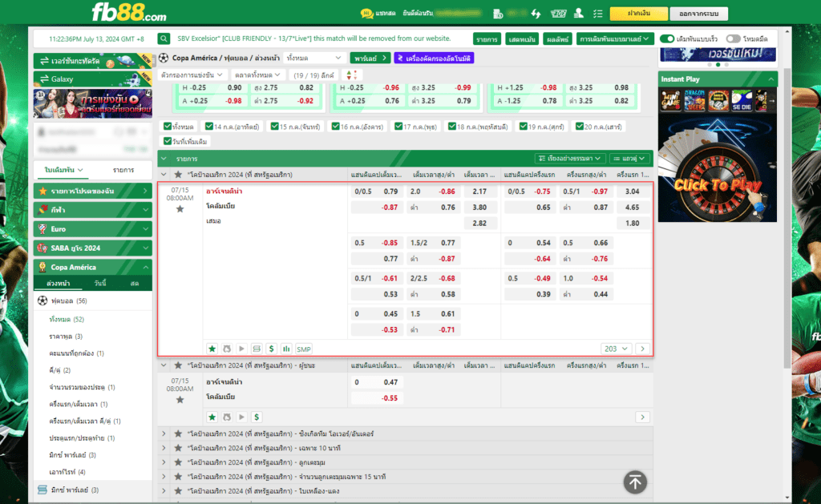Click the สเตทเม้น statement button
This screenshot has width=821, height=504.
pyautogui.click(x=522, y=39)
